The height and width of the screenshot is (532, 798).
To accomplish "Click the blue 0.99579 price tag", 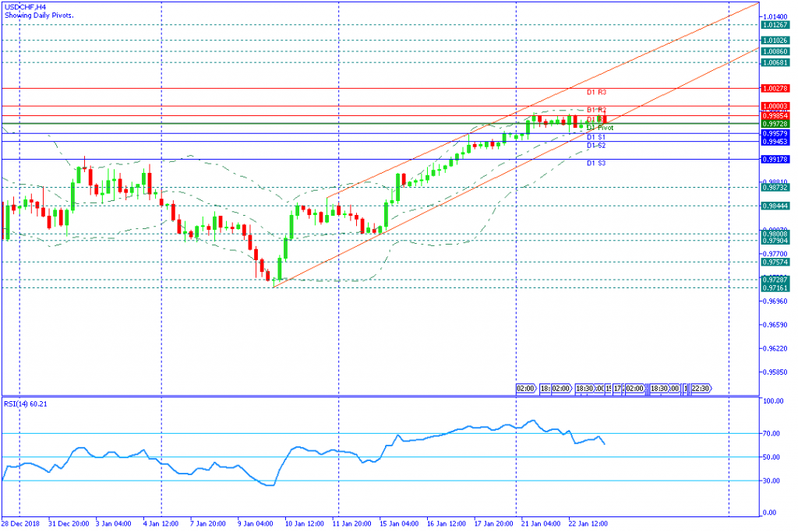I will [775, 133].
